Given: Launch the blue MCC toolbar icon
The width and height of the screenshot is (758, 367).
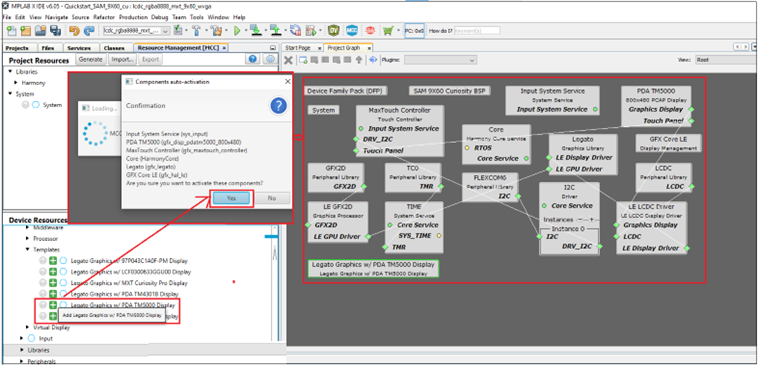Looking at the screenshot, I should [x=351, y=30].
